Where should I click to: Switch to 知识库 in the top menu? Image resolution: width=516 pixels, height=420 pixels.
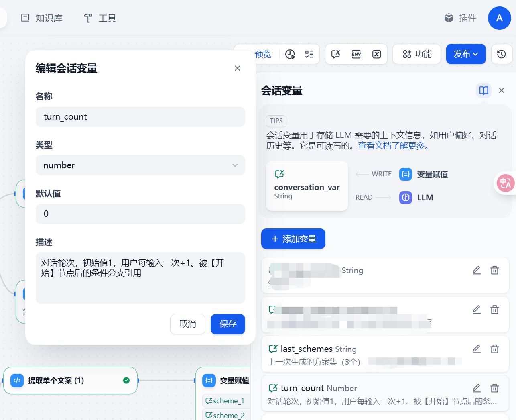click(42, 18)
